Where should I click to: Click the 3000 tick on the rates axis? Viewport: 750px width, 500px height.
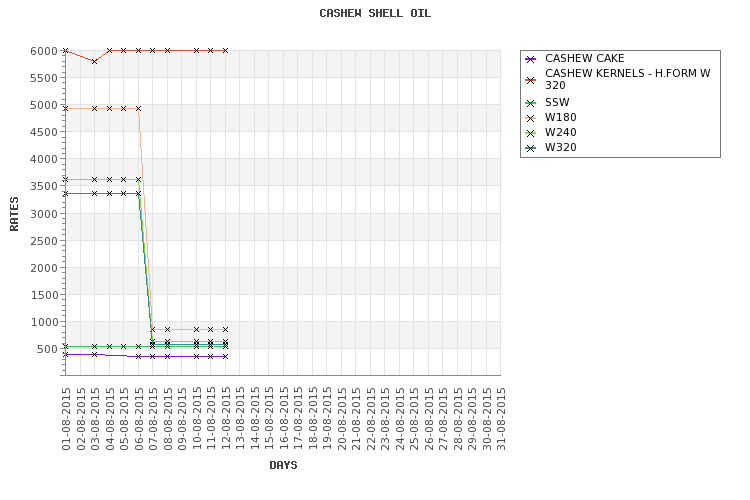[x=44, y=213]
